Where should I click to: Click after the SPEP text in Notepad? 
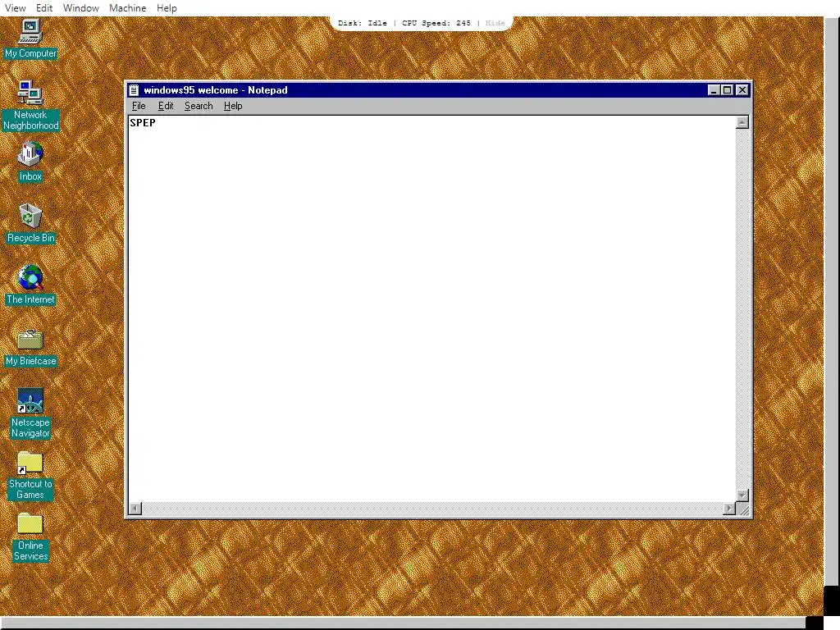(157, 123)
